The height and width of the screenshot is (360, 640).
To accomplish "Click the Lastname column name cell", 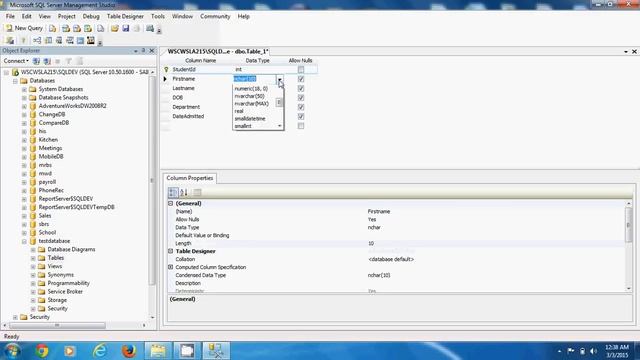I will click(201, 88).
